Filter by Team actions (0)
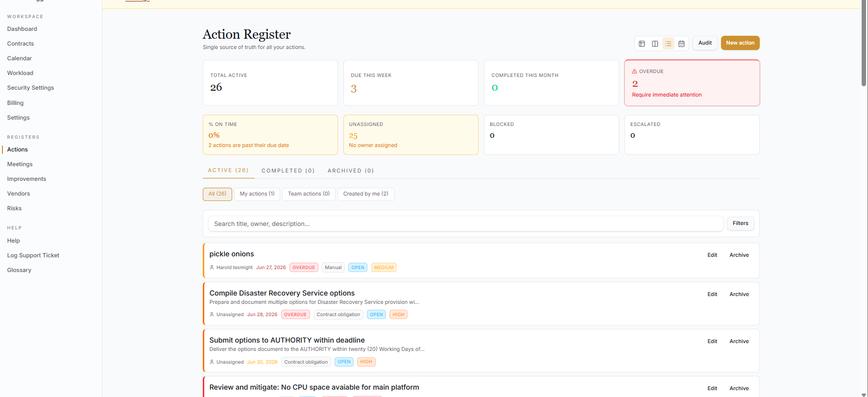The width and height of the screenshot is (868, 397). (x=309, y=194)
